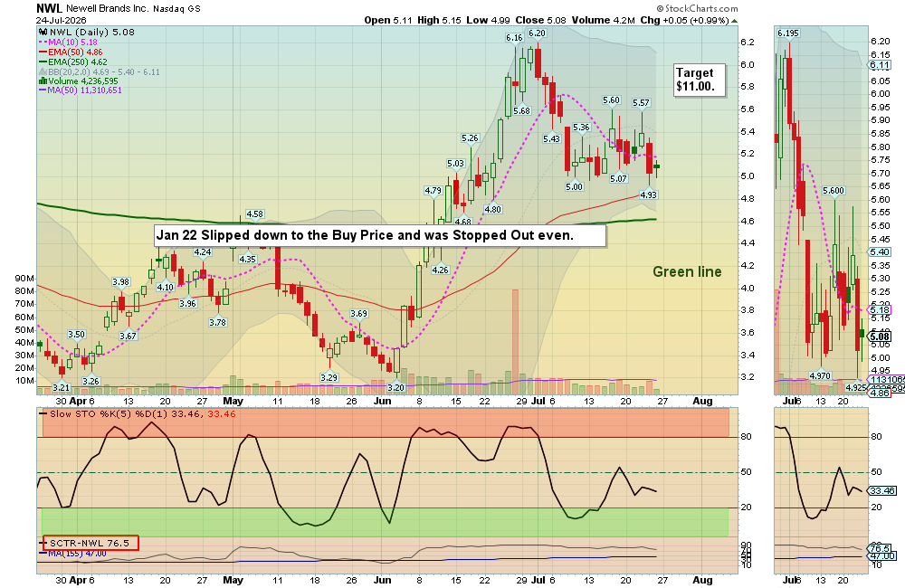Click the Volume 4,236,595 legend entry

[x=79, y=81]
